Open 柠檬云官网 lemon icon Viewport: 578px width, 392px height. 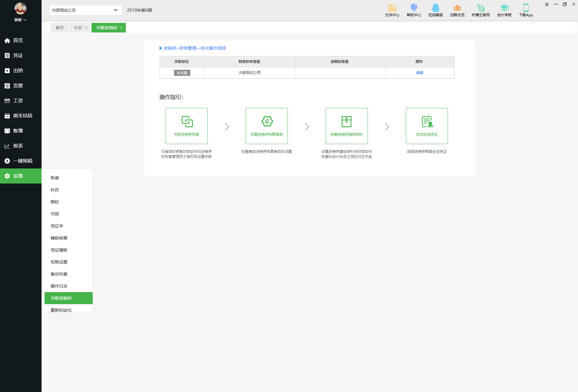[x=480, y=8]
